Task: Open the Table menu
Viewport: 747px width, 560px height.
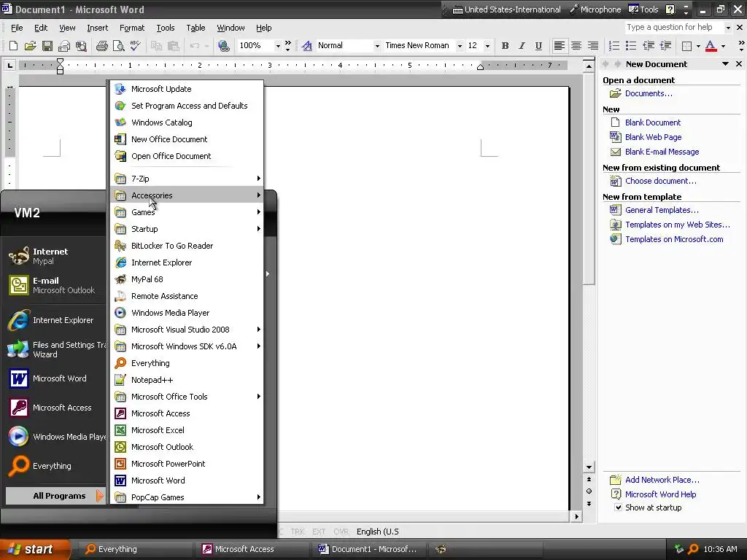Action: click(x=196, y=28)
